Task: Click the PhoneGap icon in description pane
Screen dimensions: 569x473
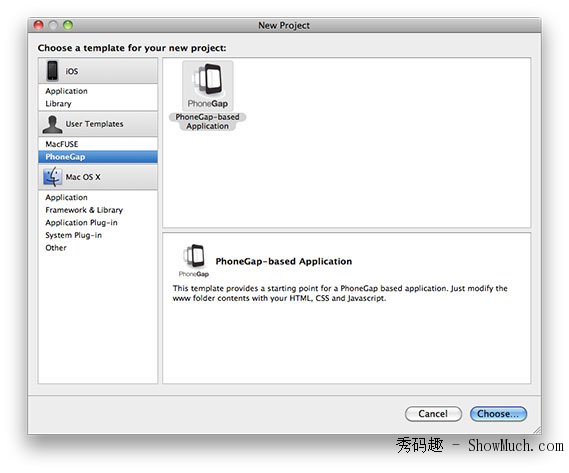Action: click(x=194, y=261)
